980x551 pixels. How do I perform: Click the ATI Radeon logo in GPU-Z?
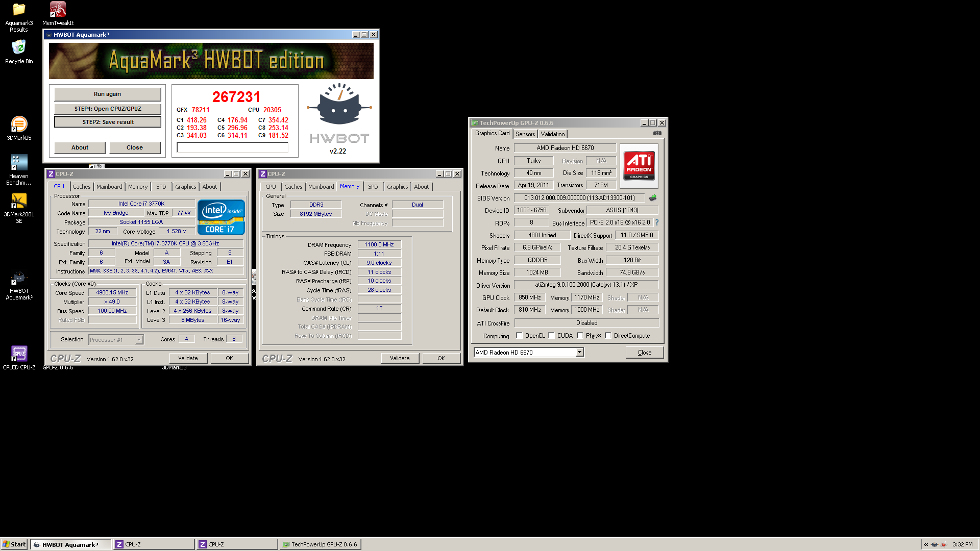[639, 166]
